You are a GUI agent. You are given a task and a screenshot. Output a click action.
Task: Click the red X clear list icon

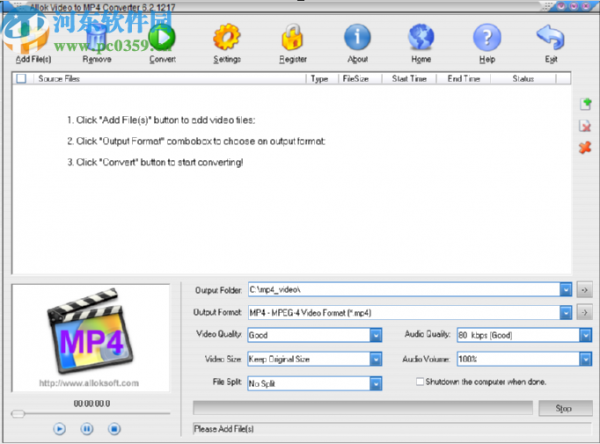click(x=585, y=147)
